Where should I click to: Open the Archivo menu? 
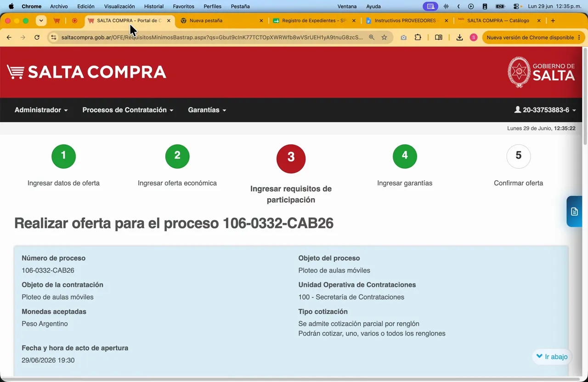pos(59,6)
